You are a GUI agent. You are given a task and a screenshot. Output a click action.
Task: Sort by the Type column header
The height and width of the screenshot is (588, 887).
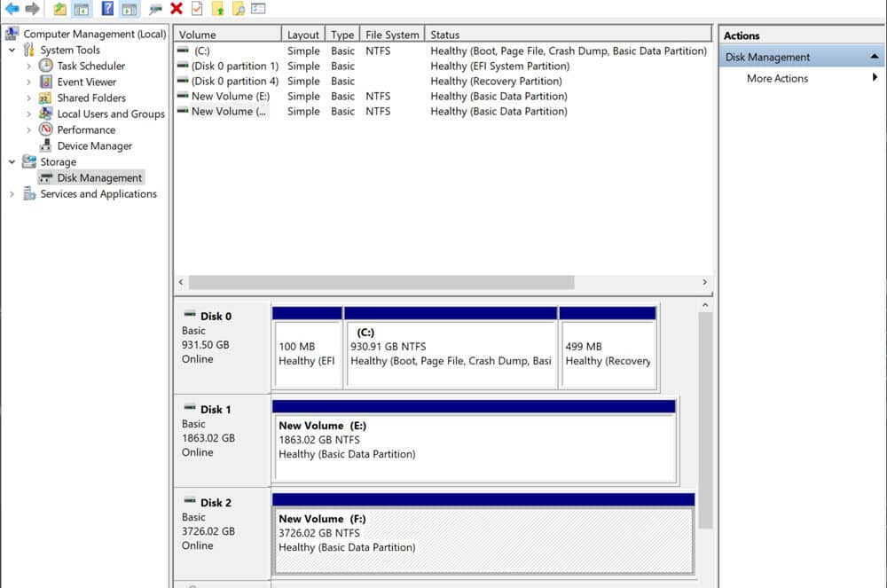pos(342,34)
